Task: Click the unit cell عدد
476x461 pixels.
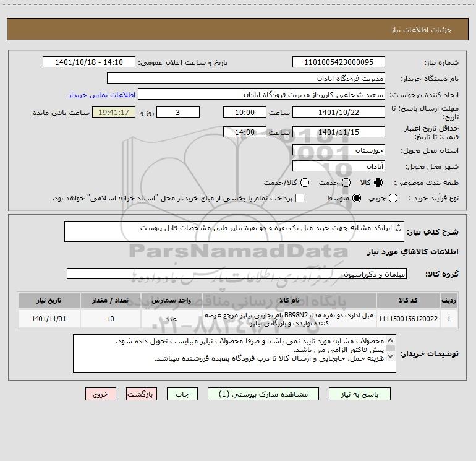Action: pyautogui.click(x=171, y=319)
